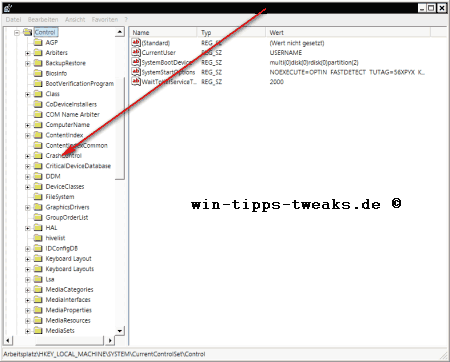Screen dimensions: 450x362
Task: Select the GroupOrderList folder icon
Action: pyautogui.click(x=38, y=217)
